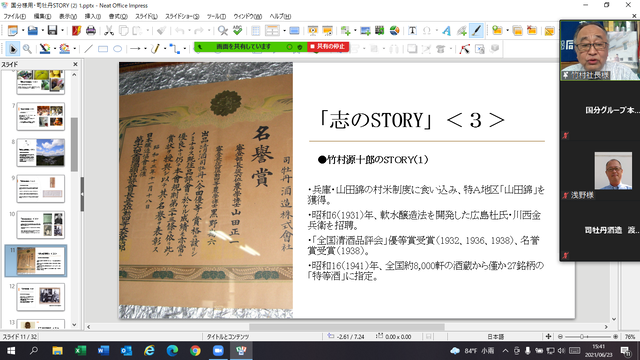Select slide 8 thumbnail with mountain photo
Image resolution: width=640 pixels, height=360 pixels.
click(x=41, y=153)
